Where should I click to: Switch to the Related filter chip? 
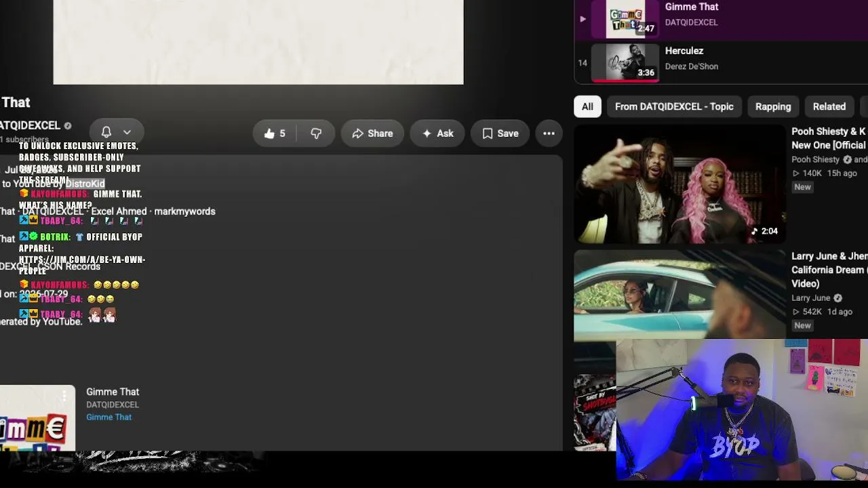pyautogui.click(x=829, y=106)
